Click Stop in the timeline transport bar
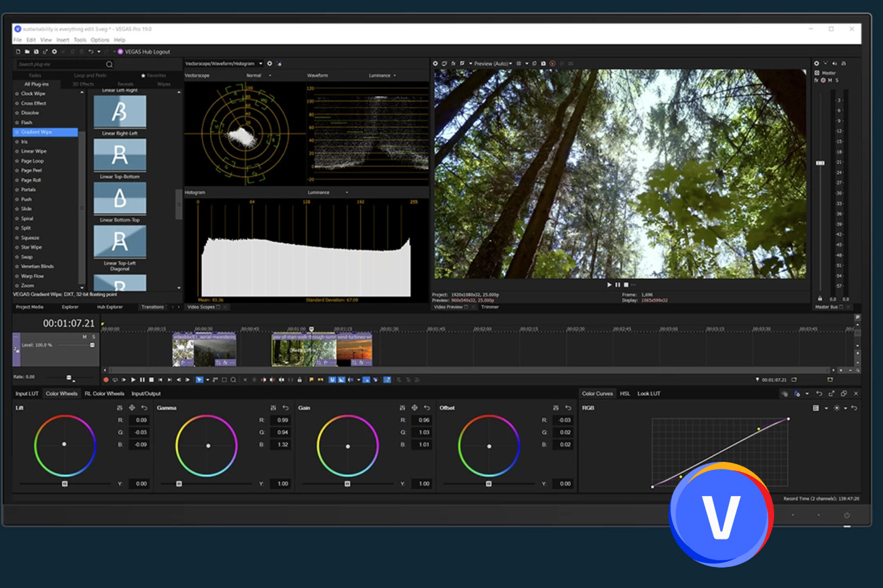Viewport: 883px width, 588px height. coord(151,379)
